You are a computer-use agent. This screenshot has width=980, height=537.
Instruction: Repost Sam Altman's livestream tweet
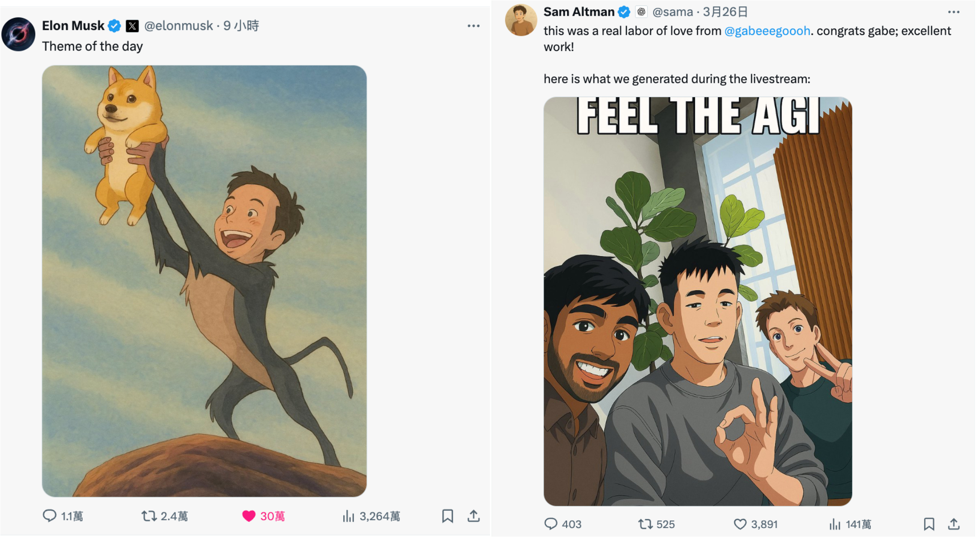[x=645, y=524]
